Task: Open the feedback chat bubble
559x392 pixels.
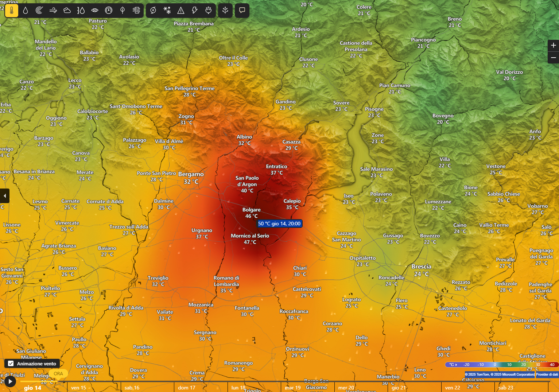Action: point(242,11)
